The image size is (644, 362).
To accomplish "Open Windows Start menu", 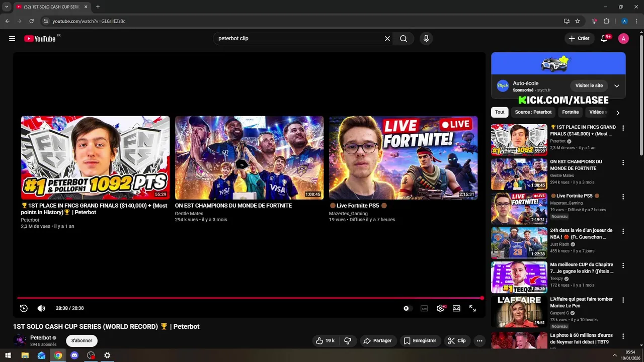I will (8, 355).
